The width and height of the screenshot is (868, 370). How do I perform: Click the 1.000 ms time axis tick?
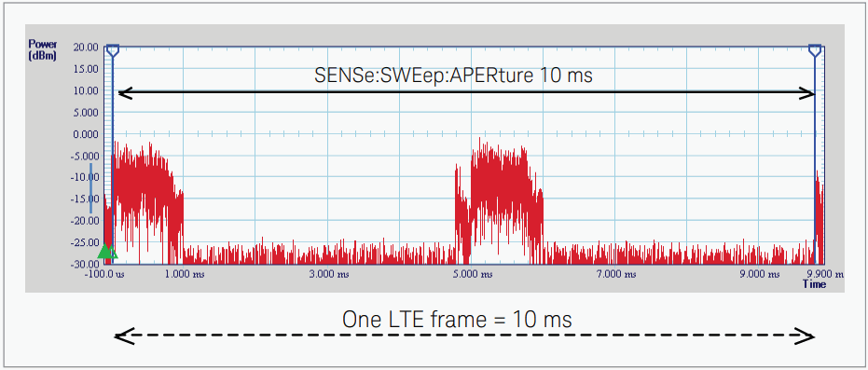(185, 274)
